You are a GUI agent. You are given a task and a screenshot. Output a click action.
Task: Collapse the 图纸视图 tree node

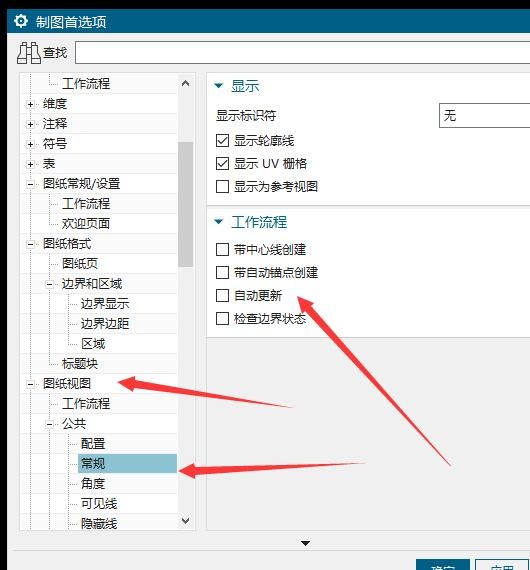31,384
